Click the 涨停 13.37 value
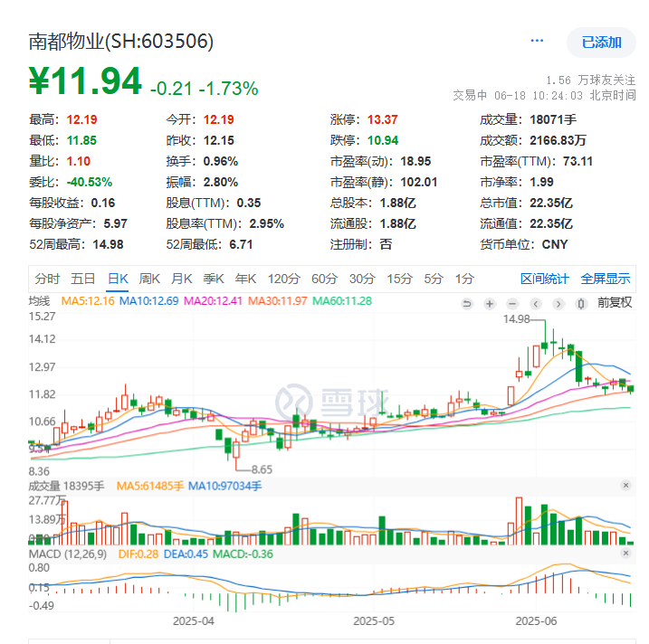 383,120
